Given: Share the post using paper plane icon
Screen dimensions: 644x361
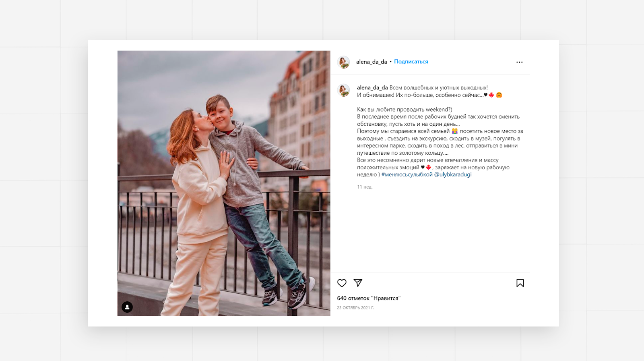Looking at the screenshot, I should [x=358, y=283].
